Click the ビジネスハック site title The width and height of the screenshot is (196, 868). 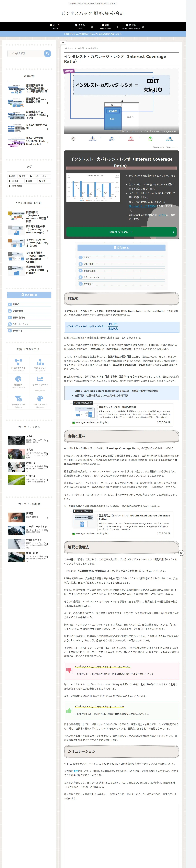pyautogui.click(x=93, y=13)
